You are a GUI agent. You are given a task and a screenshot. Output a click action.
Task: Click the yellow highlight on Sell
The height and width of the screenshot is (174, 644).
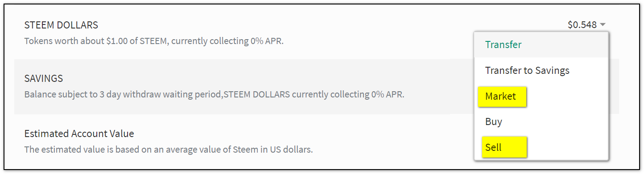coord(504,147)
